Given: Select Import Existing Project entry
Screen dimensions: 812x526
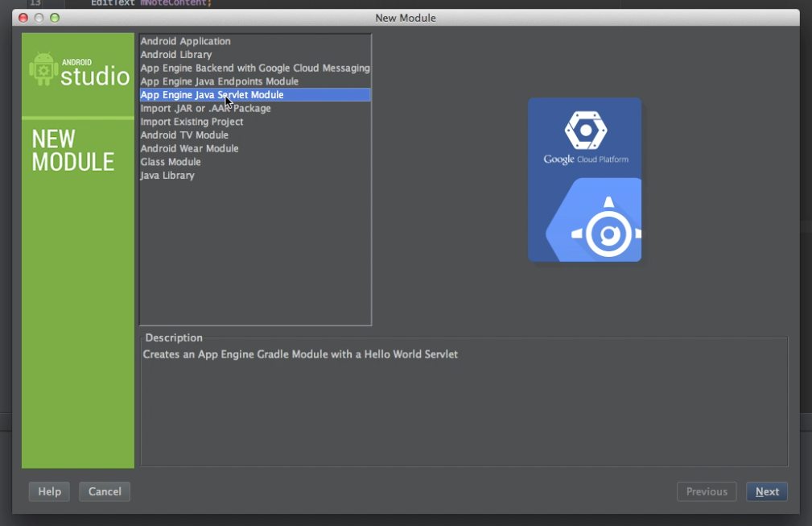Looking at the screenshot, I should [255, 122].
